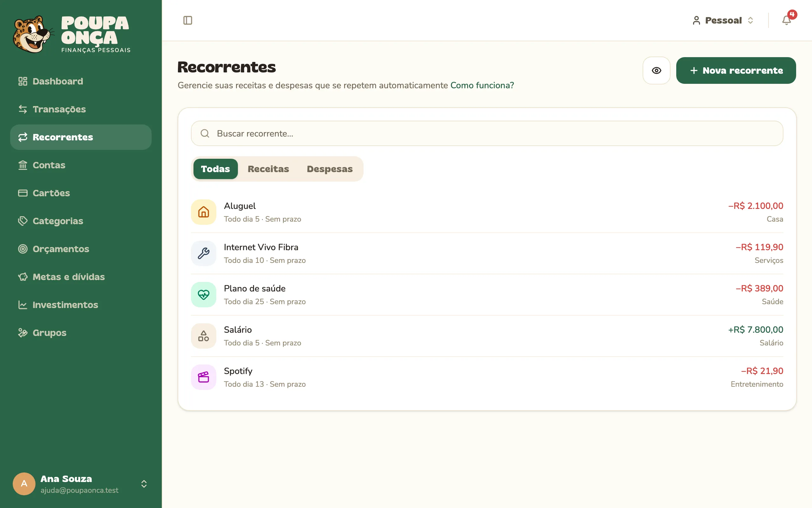Switch to the Receitas tab
812x508 pixels.
(x=268, y=169)
